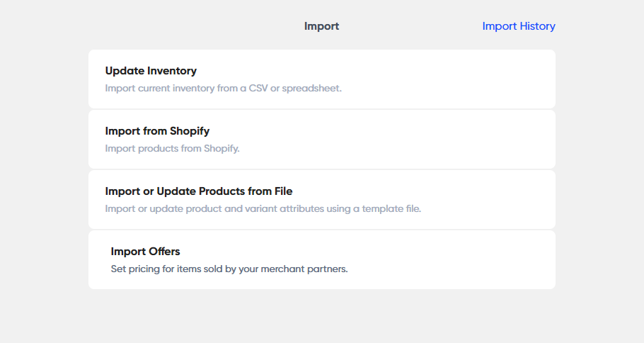Screen dimensions: 644x343
Task: Select the highlighted Import Offers row
Action: (x=321, y=259)
